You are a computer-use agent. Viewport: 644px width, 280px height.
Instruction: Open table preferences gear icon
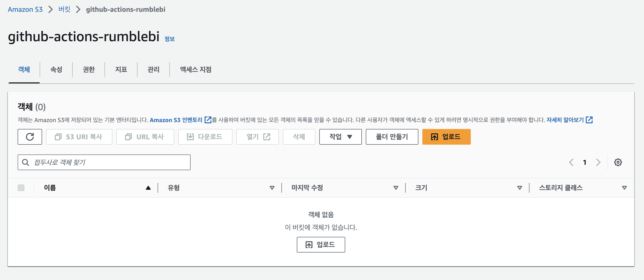tap(618, 162)
